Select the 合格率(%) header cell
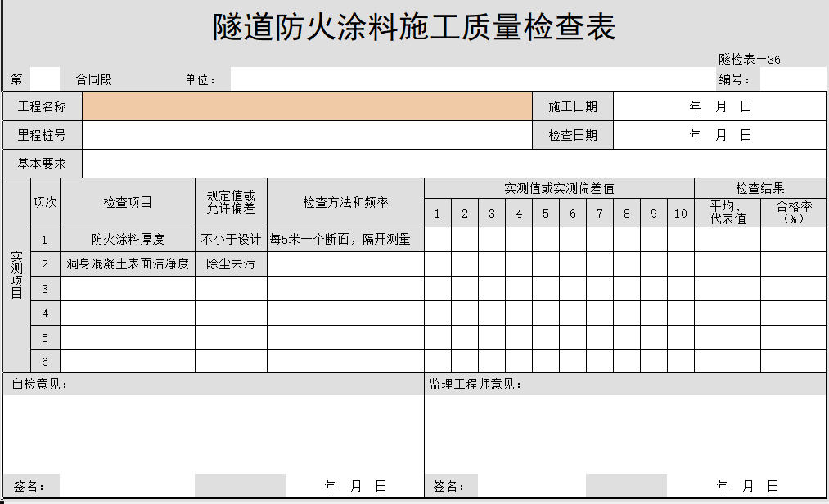 (793, 213)
